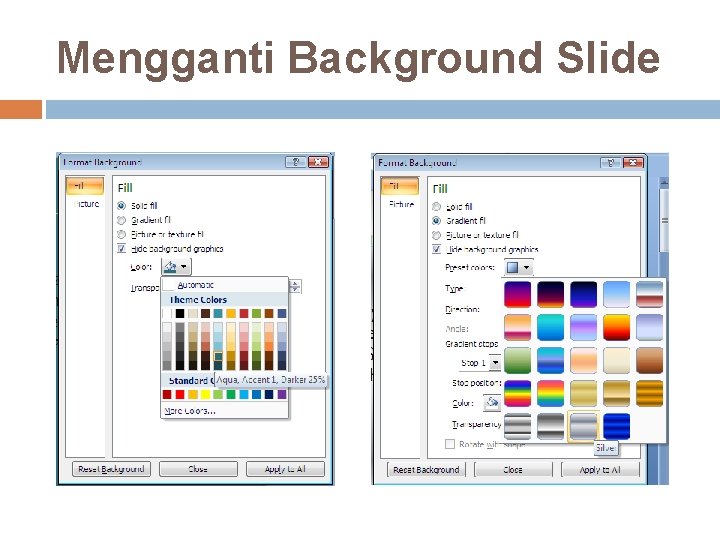Viewport: 720px width, 540px height.
Task: Select first preset gradient purple-to-red
Action: coord(518,294)
